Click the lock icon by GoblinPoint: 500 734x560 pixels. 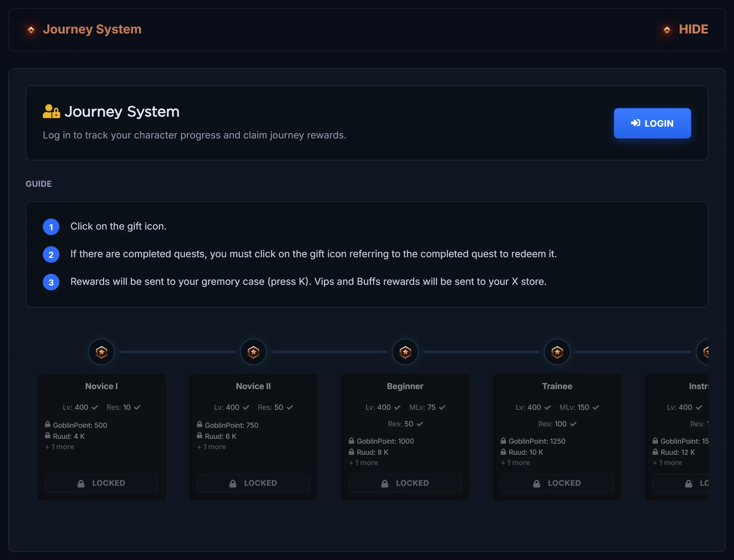point(48,424)
